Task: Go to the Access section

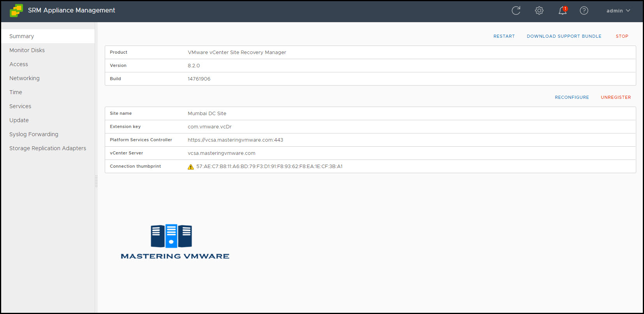Action: [48, 64]
